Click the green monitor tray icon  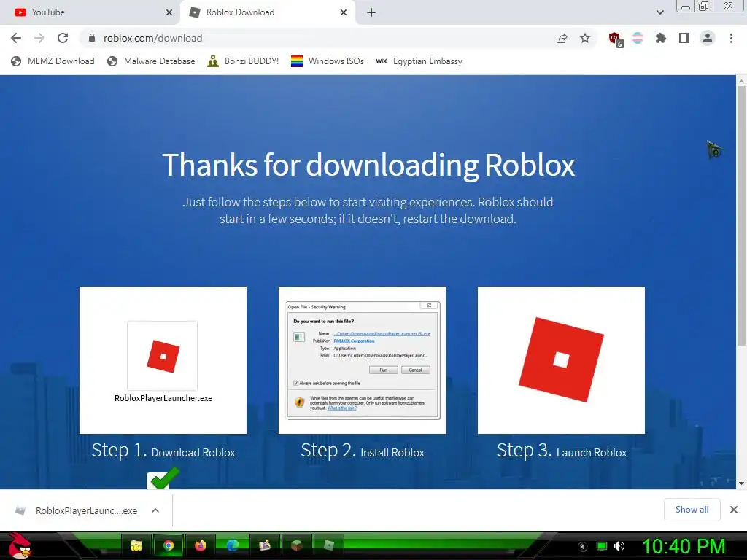(x=602, y=546)
